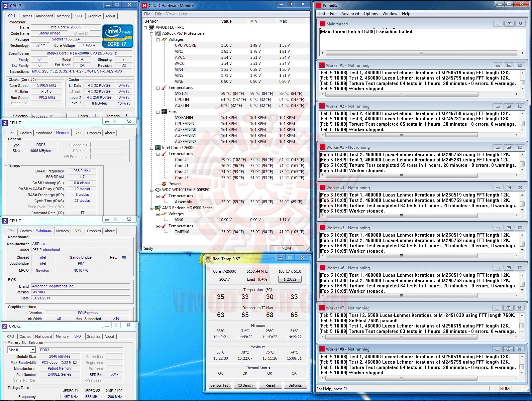Click the Worker #5 window icon
This screenshot has width=532, height=401.
coord(322,228)
